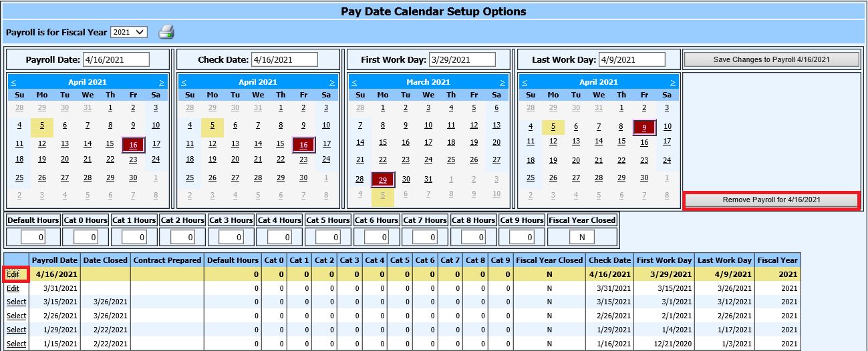Click the Payroll Date text field
This screenshot has height=351, width=868.
(116, 59)
